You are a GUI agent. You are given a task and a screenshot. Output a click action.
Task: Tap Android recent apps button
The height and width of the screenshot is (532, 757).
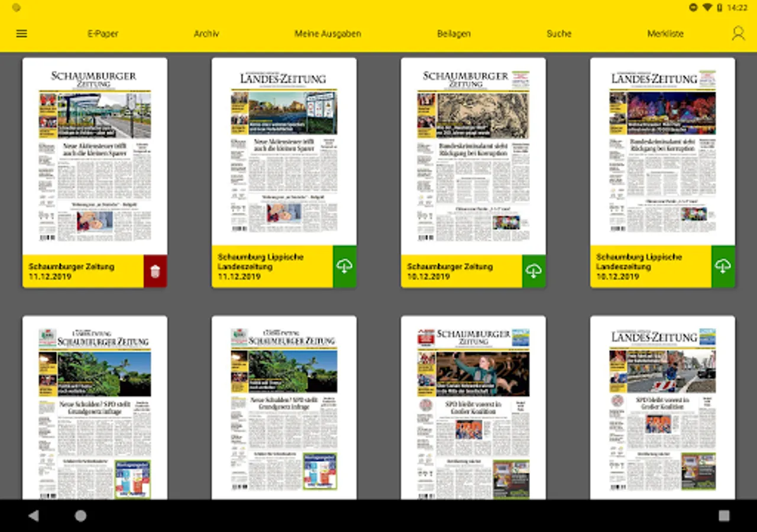tap(724, 516)
